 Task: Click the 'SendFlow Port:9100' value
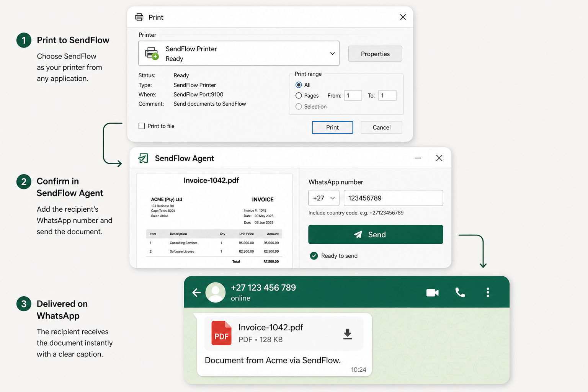tap(198, 95)
